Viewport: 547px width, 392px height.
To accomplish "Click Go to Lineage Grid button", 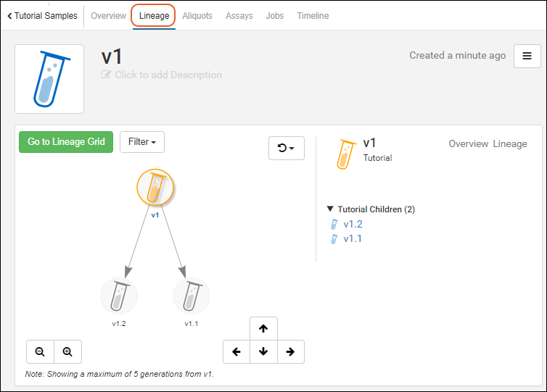I will click(66, 142).
